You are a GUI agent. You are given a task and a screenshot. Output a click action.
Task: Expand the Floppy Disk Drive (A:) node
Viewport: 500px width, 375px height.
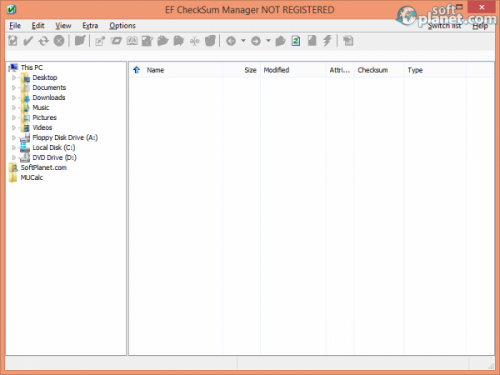click(x=14, y=138)
